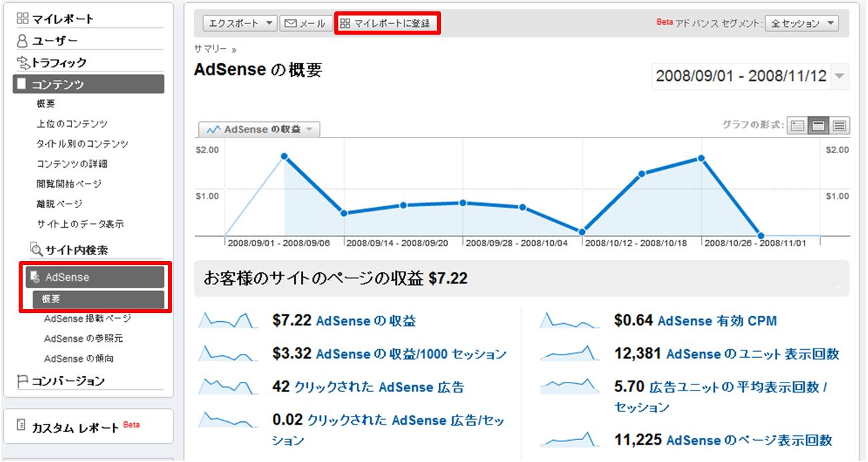Open AdSense の参照元 report
This screenshot has width=868, height=462.
[x=83, y=338]
